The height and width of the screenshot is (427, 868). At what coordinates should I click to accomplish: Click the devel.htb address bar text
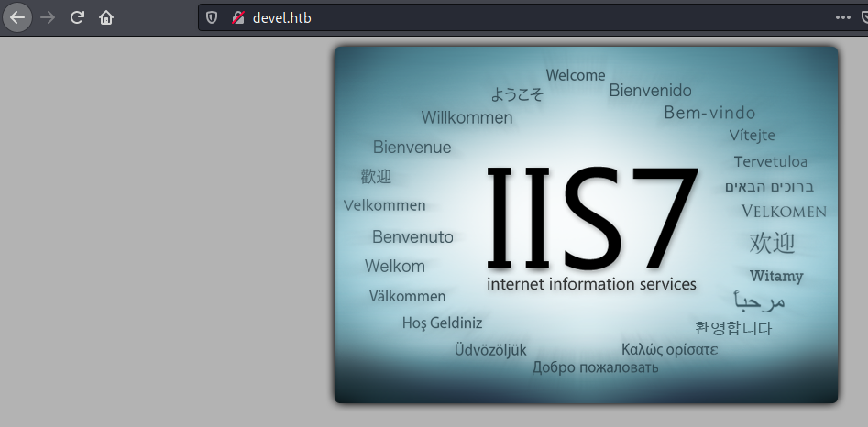coord(282,17)
